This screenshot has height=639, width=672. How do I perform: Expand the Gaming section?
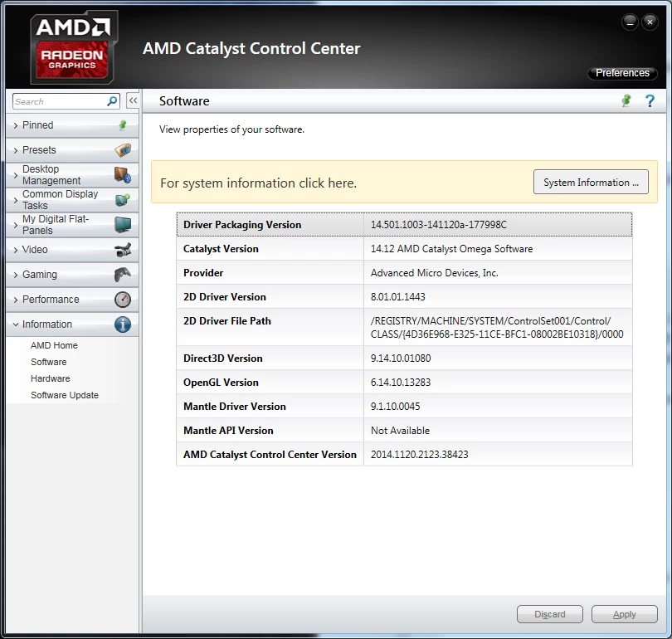[72, 275]
